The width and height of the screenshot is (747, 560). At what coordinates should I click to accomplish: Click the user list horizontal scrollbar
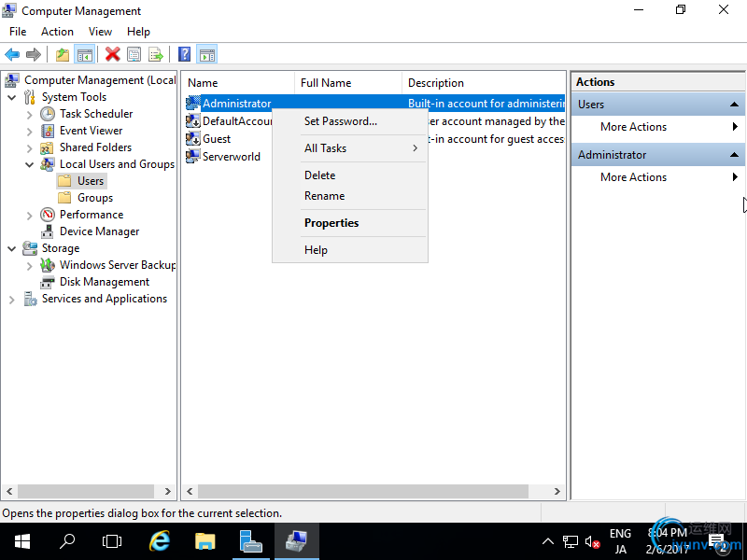[363, 491]
